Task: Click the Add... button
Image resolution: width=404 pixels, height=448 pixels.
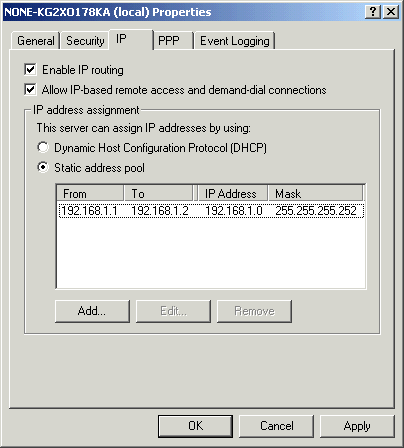Action: 92,311
